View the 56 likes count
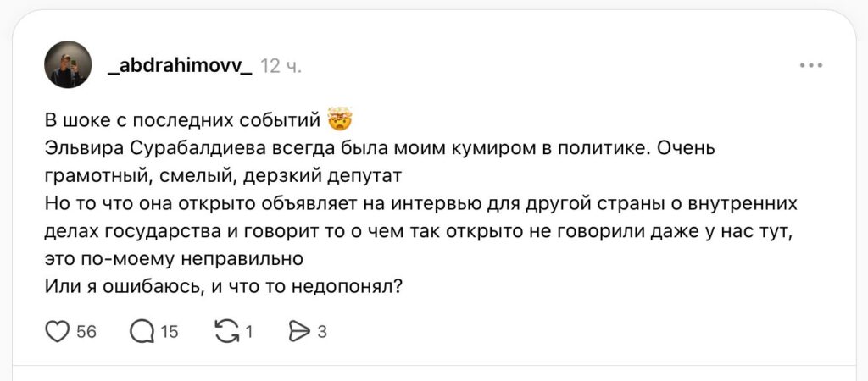The width and height of the screenshot is (868, 381). (x=86, y=332)
